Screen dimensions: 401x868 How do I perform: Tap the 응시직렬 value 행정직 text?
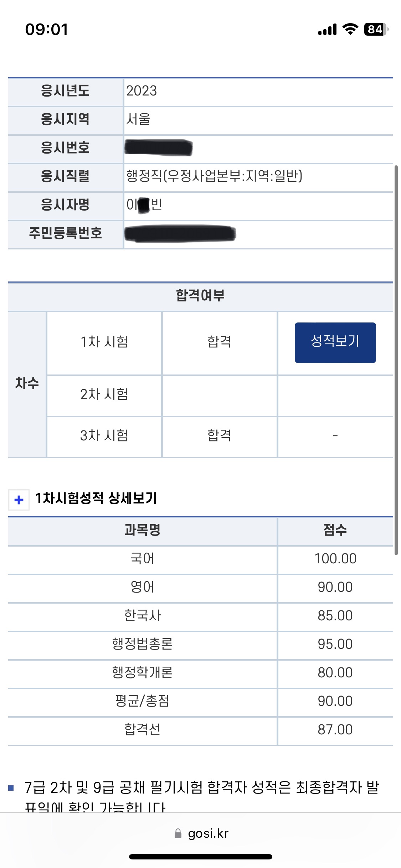214,176
